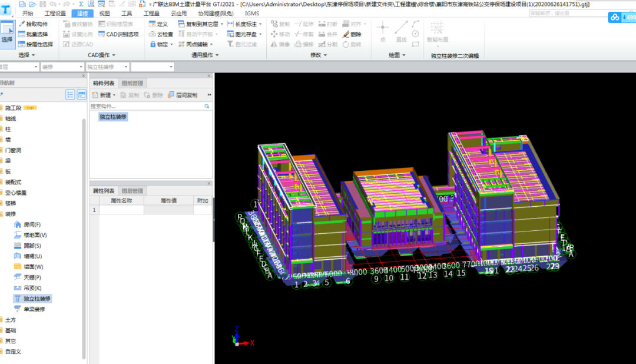The image size is (636, 364).
Task: Open the 工程量 ribbon tab
Action: tap(152, 14)
